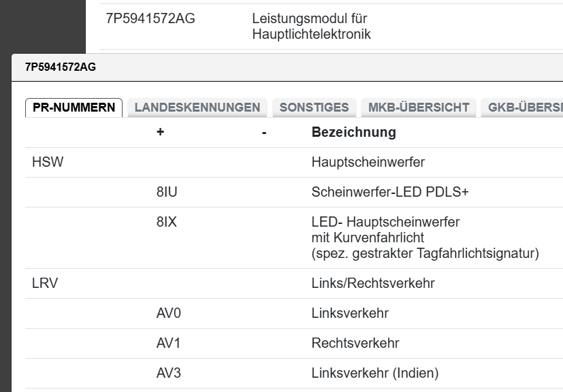Stay on the PR-NUMMERN tab
Screen dimensions: 563x392
pos(74,107)
